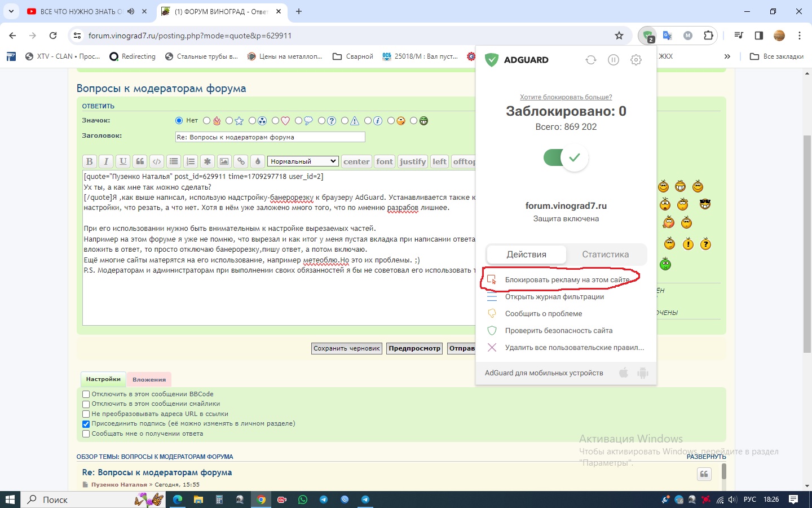Screen dimensions: 812x508
Task: Follow 'Хотите блокировать больше?' link
Action: pyautogui.click(x=566, y=97)
